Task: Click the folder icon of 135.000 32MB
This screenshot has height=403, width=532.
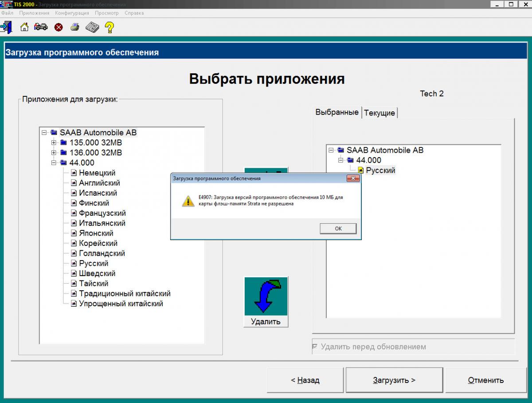Action: click(64, 142)
